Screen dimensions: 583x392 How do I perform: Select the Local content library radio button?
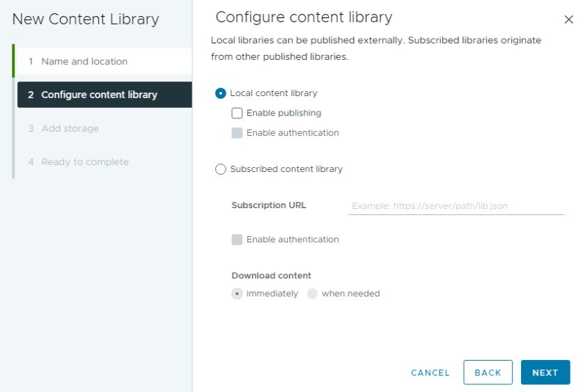tap(221, 93)
